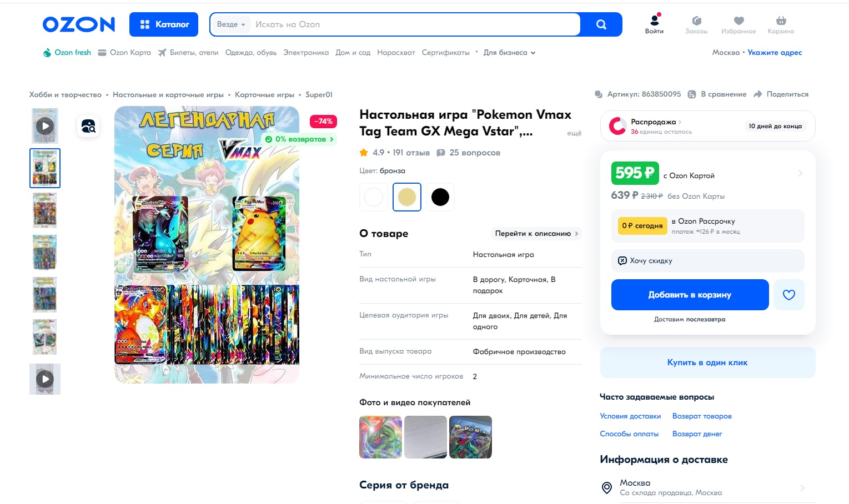
Task: Click Купить в один клик
Action: pos(707,362)
